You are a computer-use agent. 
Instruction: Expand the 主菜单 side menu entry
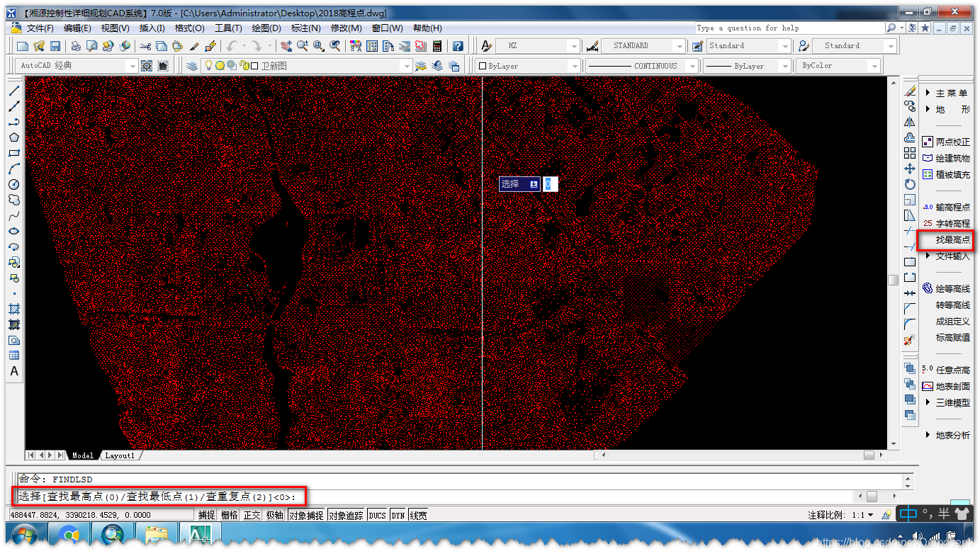949,93
